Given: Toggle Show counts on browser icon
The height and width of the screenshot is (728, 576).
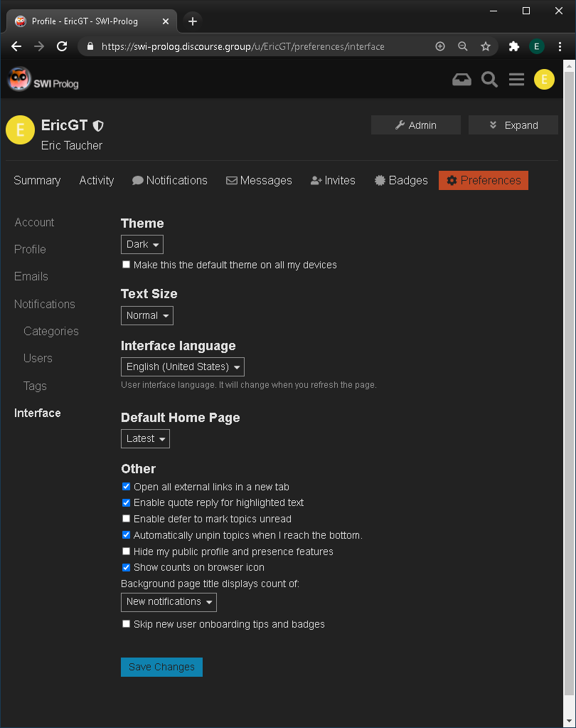Looking at the screenshot, I should [126, 567].
